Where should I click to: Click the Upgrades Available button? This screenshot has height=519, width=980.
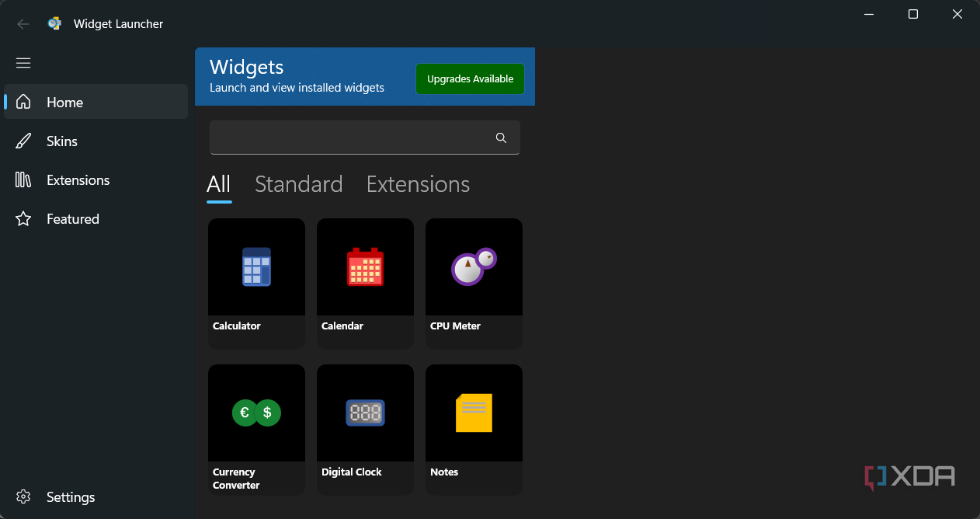point(470,78)
